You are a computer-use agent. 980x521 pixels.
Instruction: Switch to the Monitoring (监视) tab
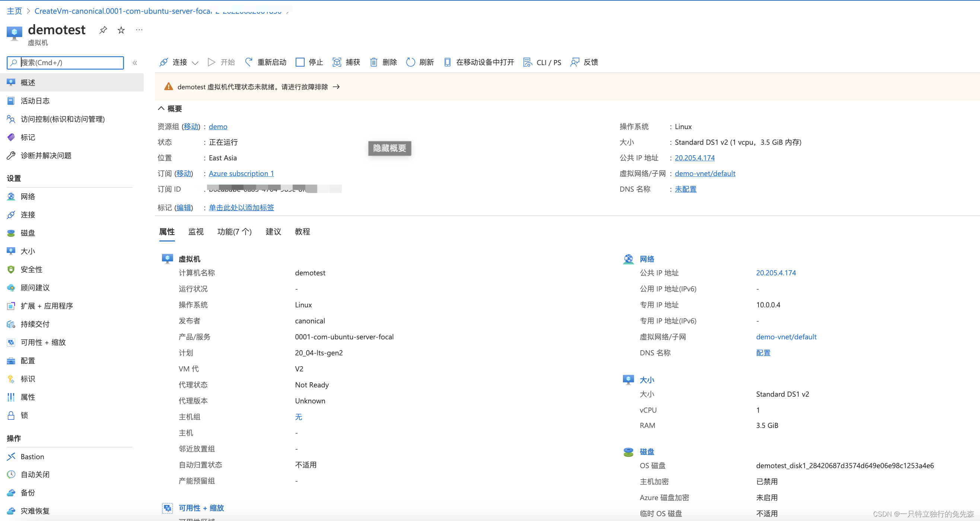(196, 231)
